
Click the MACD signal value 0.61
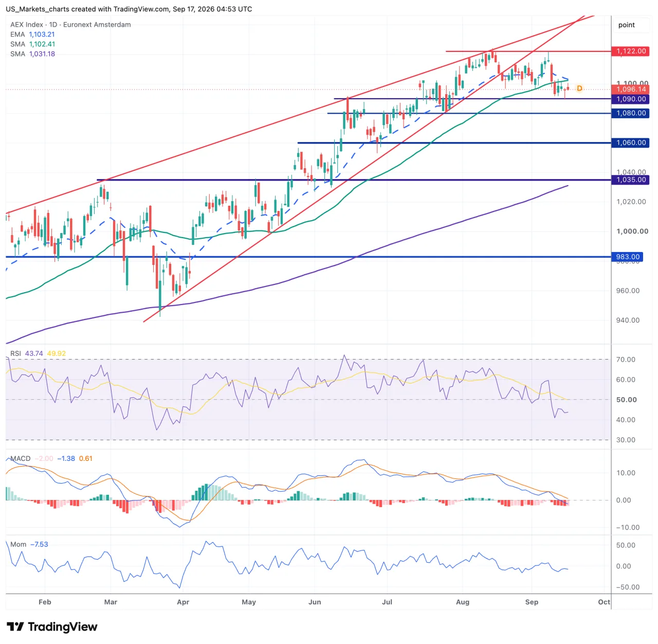click(86, 458)
